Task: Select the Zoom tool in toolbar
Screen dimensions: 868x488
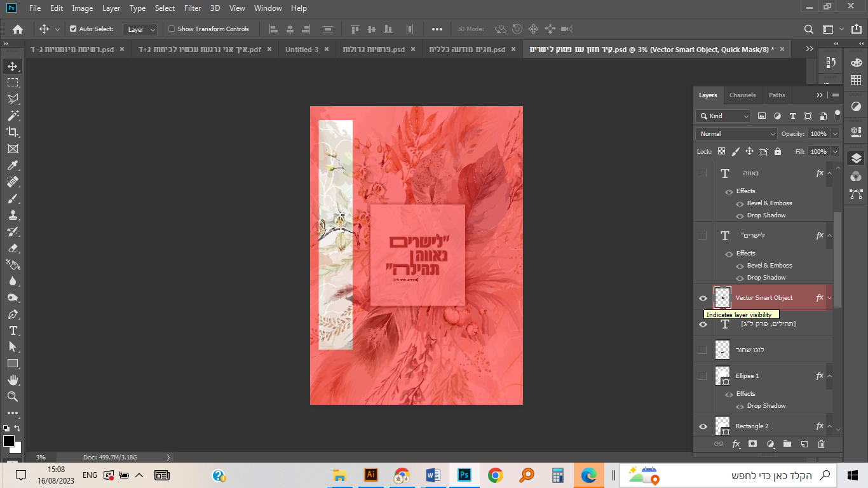Action: 13,396
